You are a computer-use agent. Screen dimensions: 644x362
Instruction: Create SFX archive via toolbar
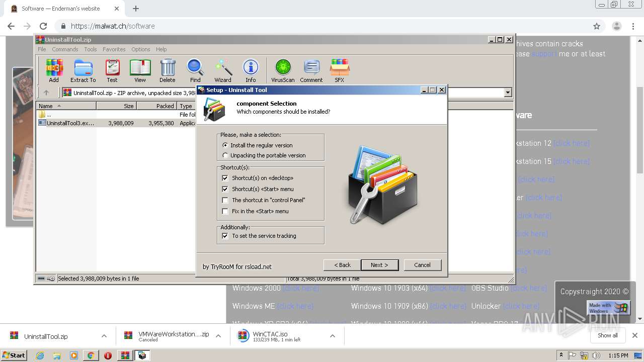click(x=340, y=70)
